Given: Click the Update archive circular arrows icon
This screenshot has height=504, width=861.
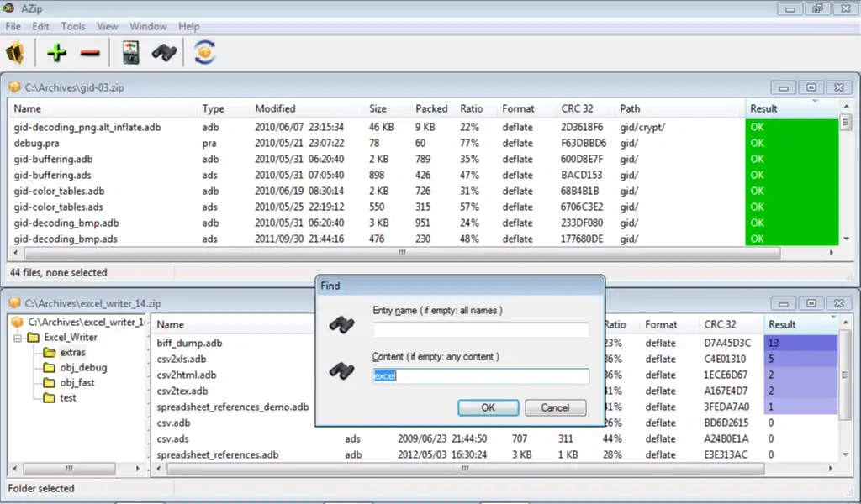Looking at the screenshot, I should coord(204,53).
